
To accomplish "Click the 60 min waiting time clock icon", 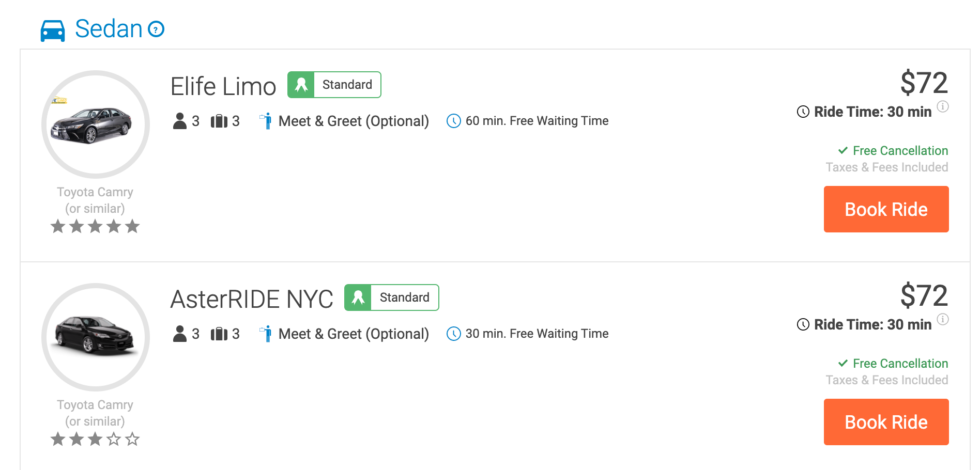I will coord(453,121).
